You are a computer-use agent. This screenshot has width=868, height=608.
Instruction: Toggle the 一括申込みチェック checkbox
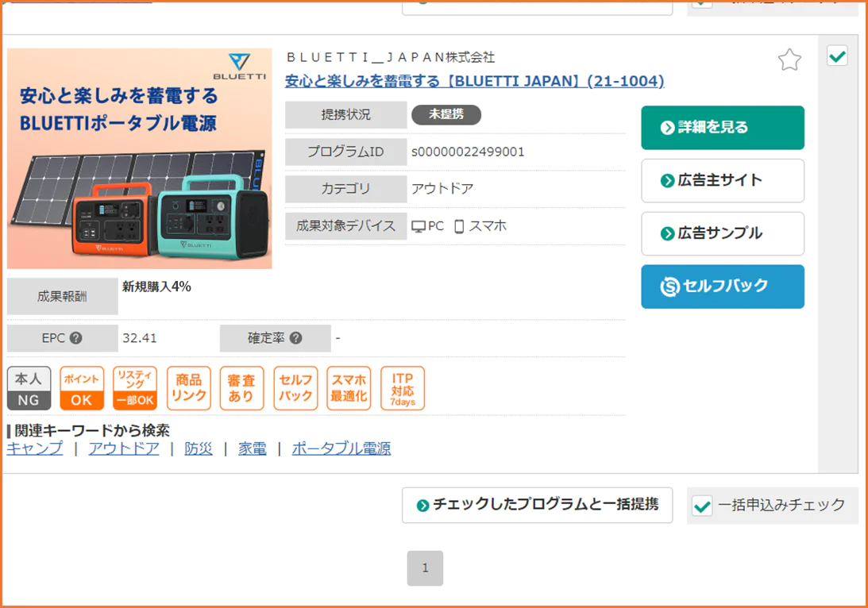pyautogui.click(x=702, y=506)
